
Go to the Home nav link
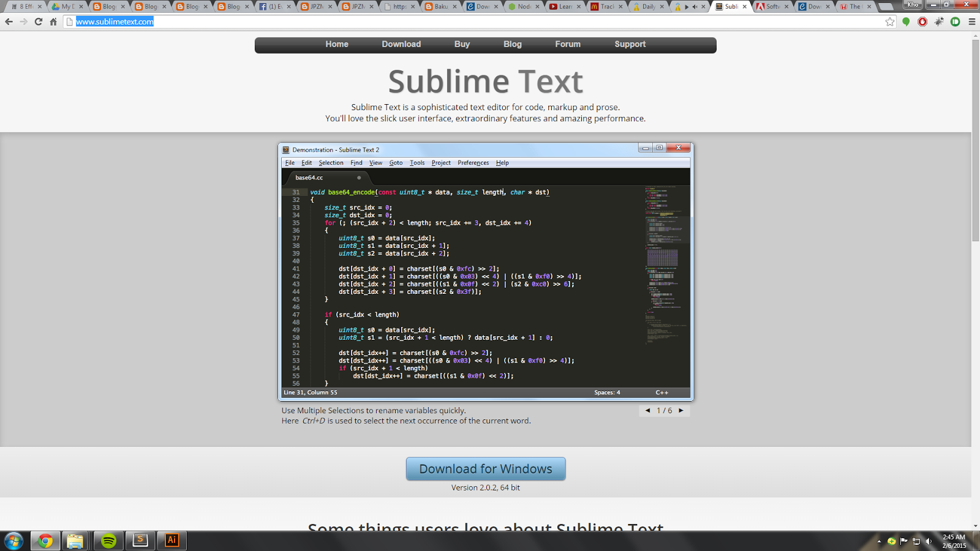337,44
